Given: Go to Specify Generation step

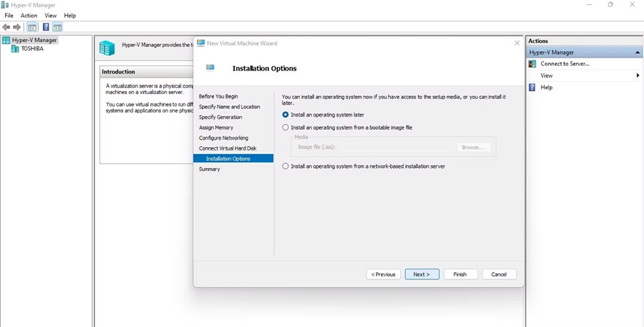Looking at the screenshot, I should 221,118.
